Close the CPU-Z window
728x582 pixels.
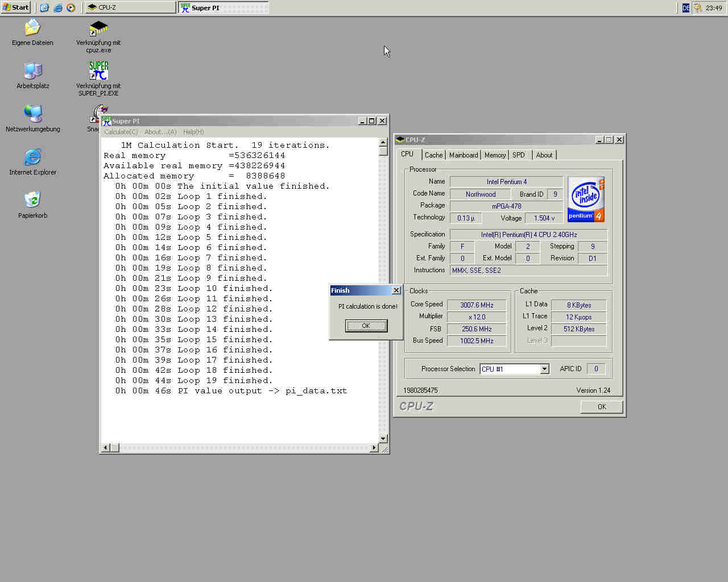pyautogui.click(x=619, y=139)
